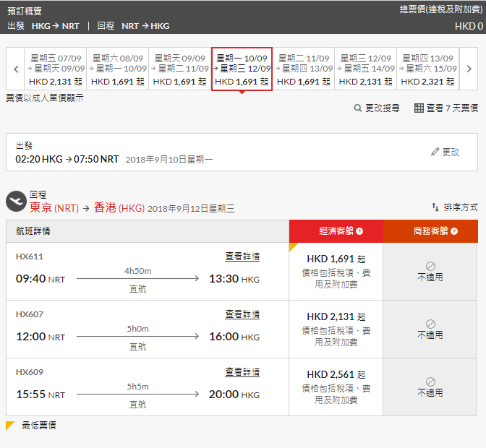Open 更改搜尋 to modify search
486x448 pixels.
click(382, 108)
